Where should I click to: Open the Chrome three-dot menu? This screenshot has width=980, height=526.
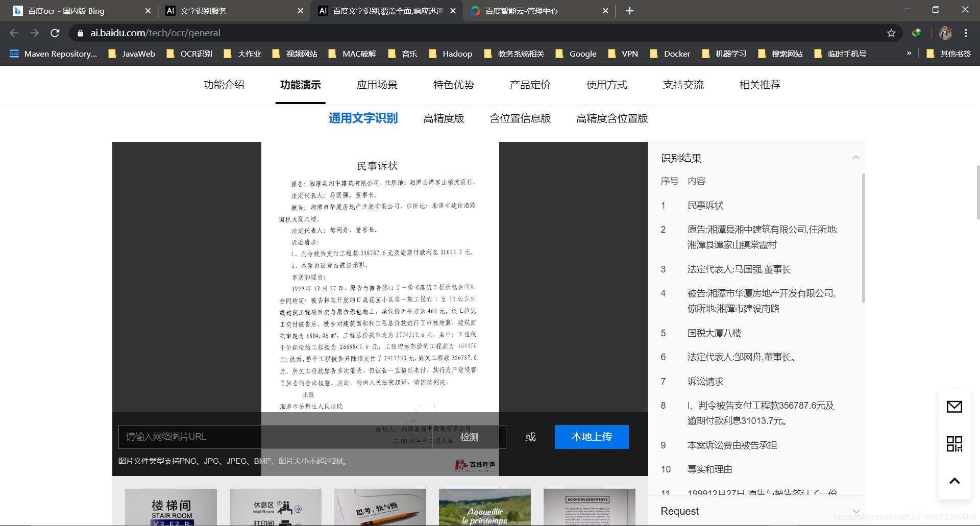966,33
